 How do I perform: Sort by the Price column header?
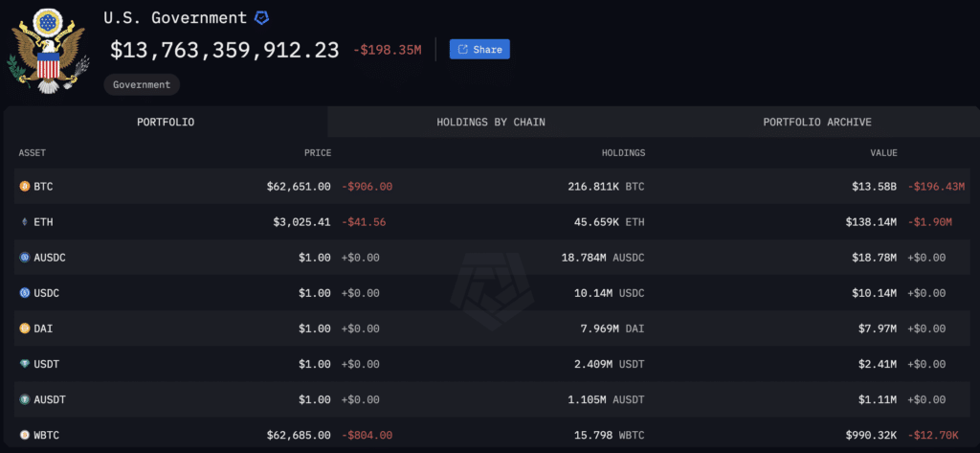tap(318, 152)
